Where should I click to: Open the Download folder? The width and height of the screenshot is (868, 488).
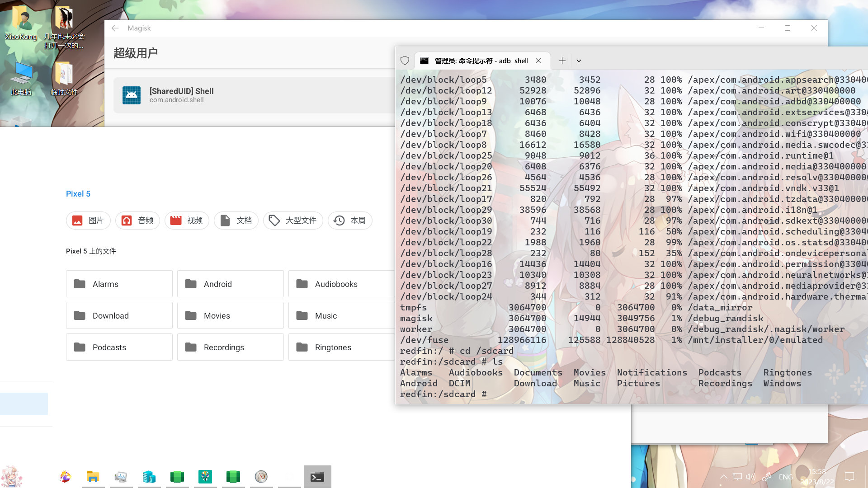pos(119,315)
